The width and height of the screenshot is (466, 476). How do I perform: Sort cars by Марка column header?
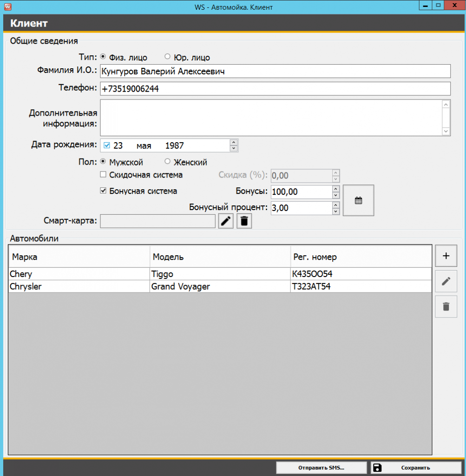pos(79,257)
